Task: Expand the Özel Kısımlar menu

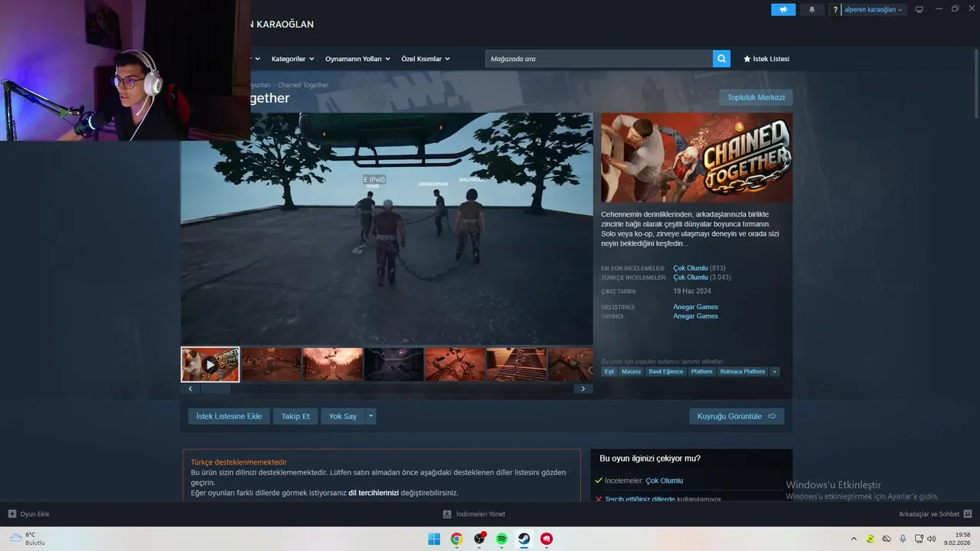Action: coord(426,59)
